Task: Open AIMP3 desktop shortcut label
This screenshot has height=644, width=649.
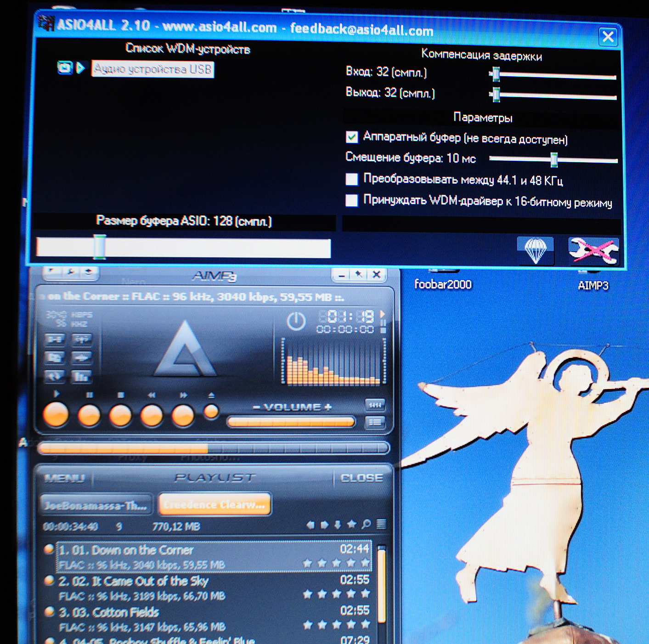Action: (x=593, y=285)
